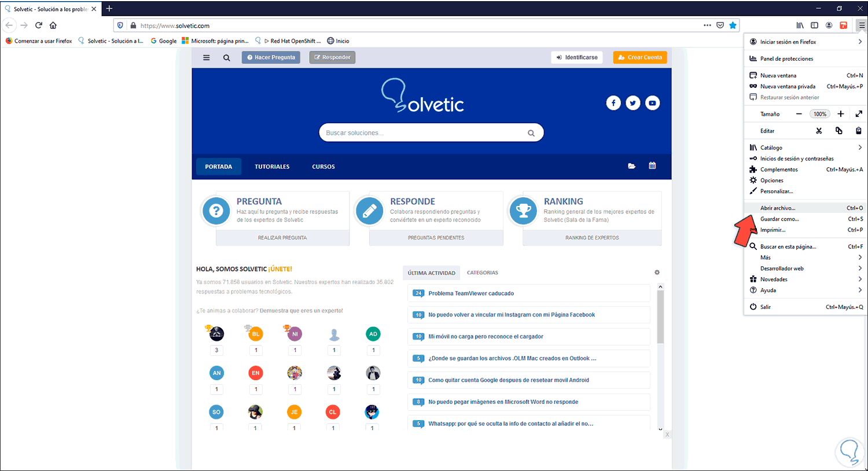
Task: Switch to the TUTORIALES tab
Action: tap(272, 167)
